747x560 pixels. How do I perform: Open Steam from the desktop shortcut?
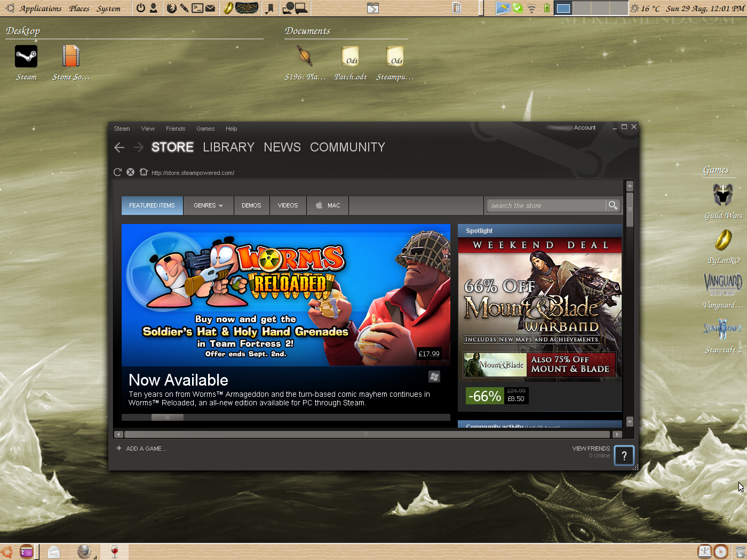[26, 56]
